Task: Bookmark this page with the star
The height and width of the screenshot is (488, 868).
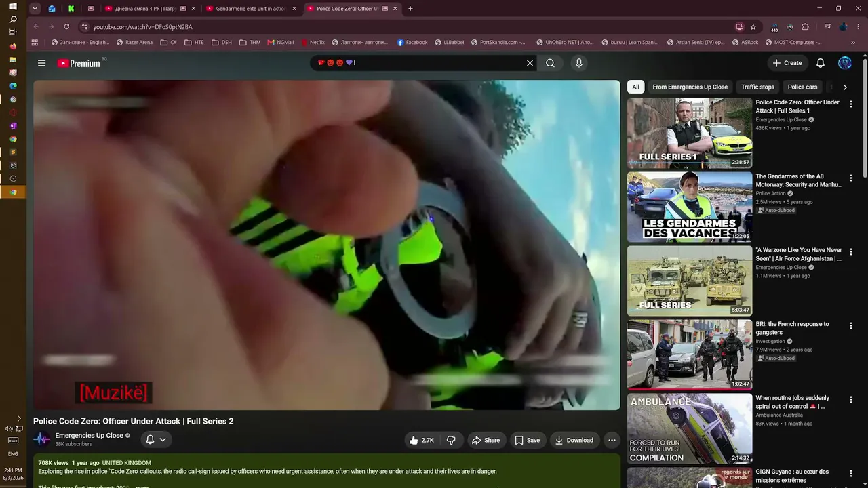Action: point(753,27)
